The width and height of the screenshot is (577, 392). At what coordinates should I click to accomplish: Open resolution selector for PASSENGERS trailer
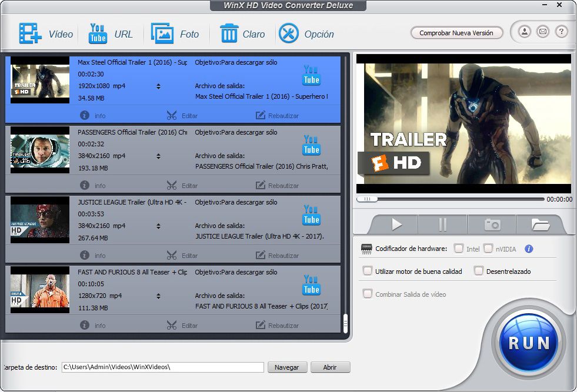158,156
